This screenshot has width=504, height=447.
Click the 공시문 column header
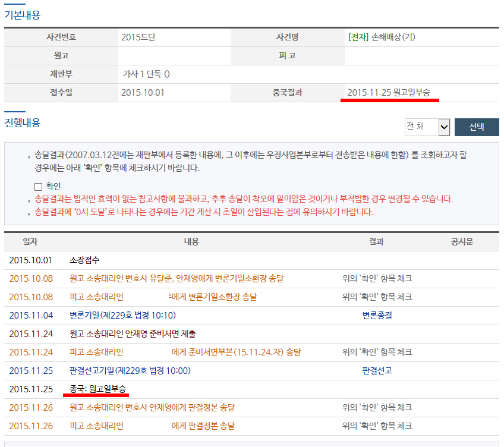click(462, 242)
